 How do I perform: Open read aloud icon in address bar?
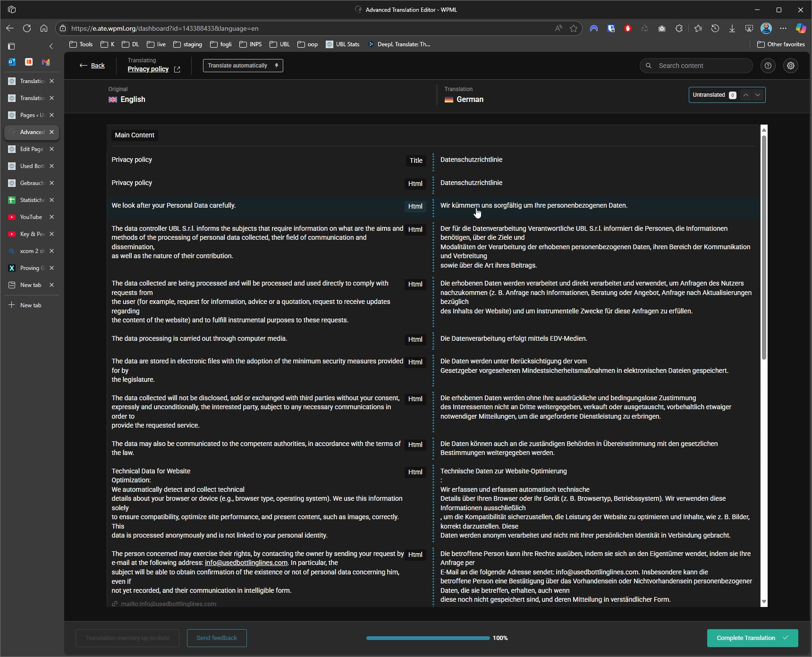pyautogui.click(x=558, y=28)
